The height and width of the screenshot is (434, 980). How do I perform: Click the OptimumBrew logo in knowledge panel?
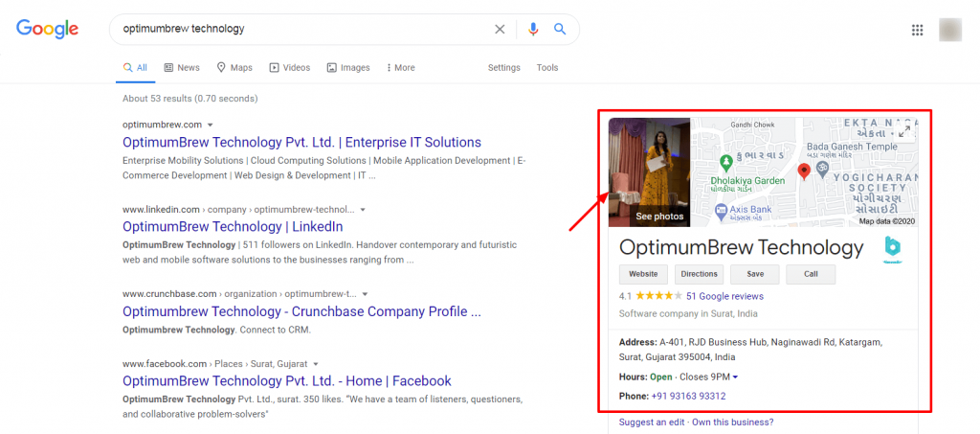(x=893, y=250)
